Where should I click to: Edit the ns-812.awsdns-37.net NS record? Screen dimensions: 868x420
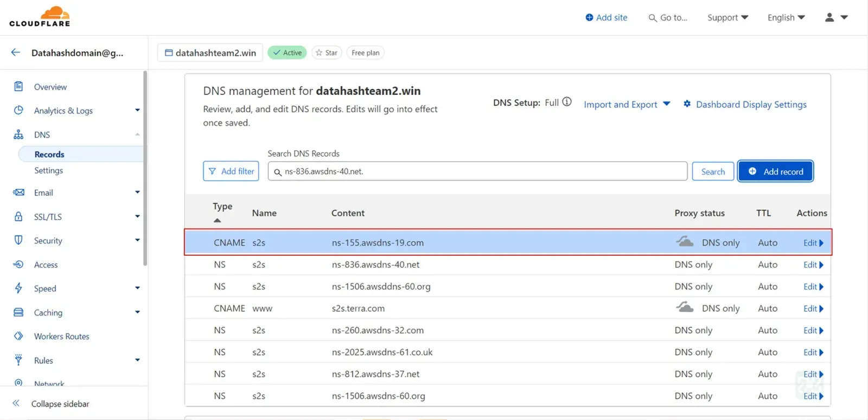click(813, 374)
